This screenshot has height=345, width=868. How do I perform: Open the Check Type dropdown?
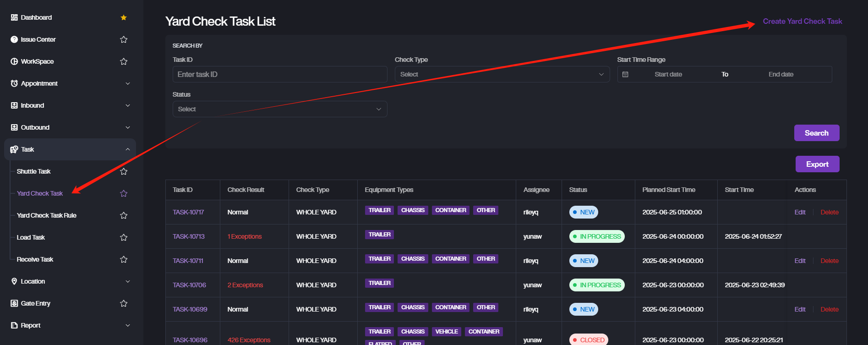coord(502,74)
